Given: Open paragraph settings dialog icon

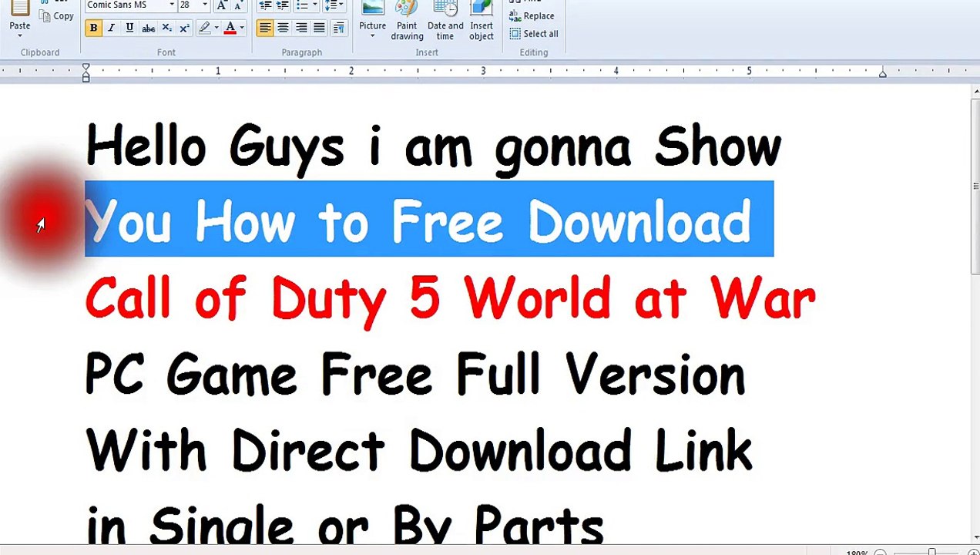Looking at the screenshot, I should tap(338, 29).
